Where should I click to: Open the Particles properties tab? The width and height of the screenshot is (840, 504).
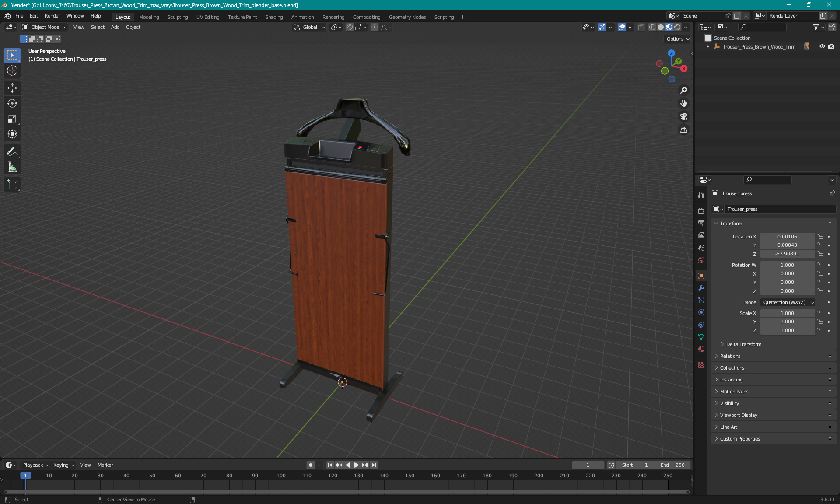(701, 300)
